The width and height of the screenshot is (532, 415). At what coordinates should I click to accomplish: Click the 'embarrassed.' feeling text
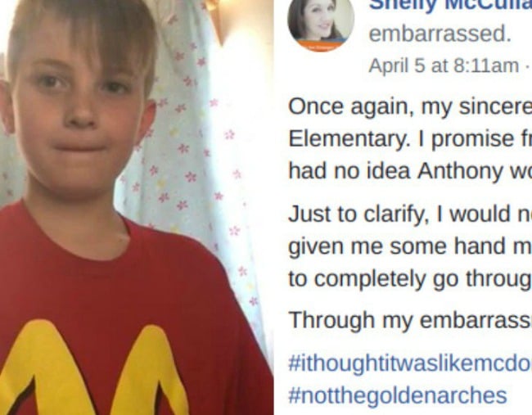440,34
